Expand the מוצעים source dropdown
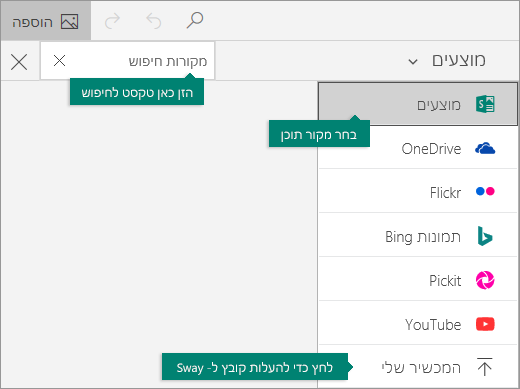520x389 pixels. click(x=446, y=61)
